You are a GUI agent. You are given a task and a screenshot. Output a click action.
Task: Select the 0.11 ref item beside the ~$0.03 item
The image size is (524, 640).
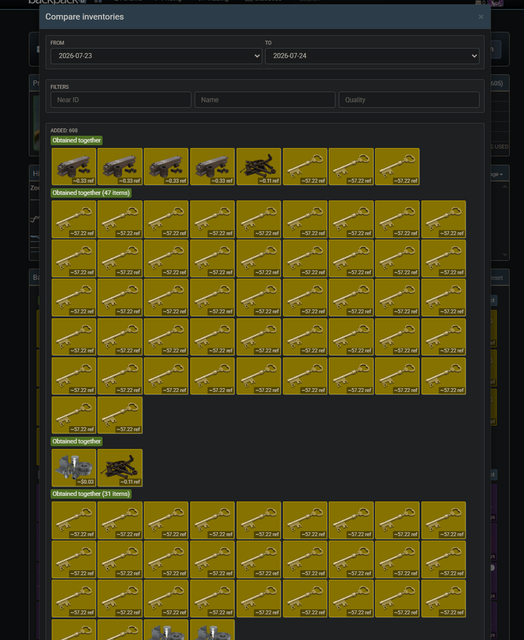(120, 468)
